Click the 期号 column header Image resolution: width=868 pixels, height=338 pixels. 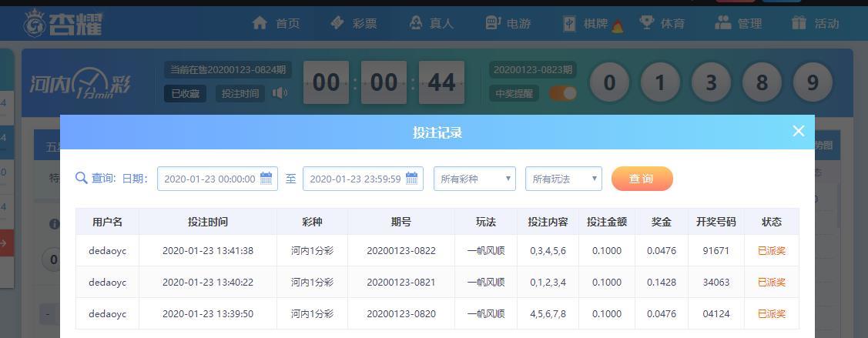click(x=401, y=222)
